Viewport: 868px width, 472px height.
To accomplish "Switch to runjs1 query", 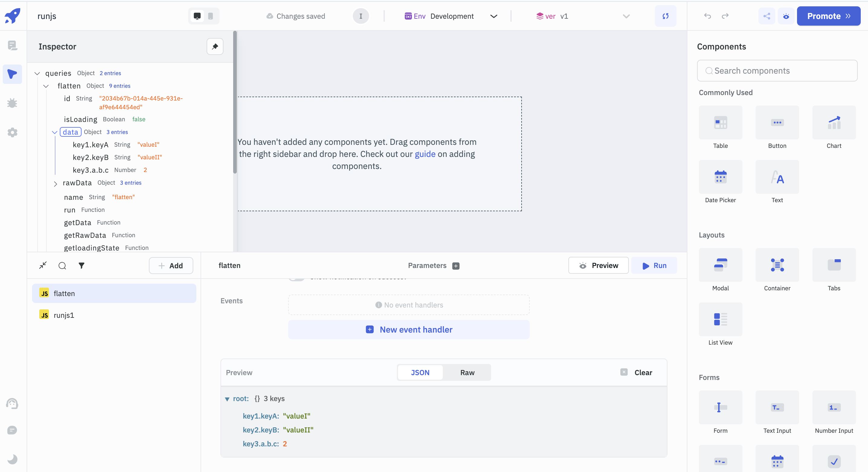I will 65,315.
